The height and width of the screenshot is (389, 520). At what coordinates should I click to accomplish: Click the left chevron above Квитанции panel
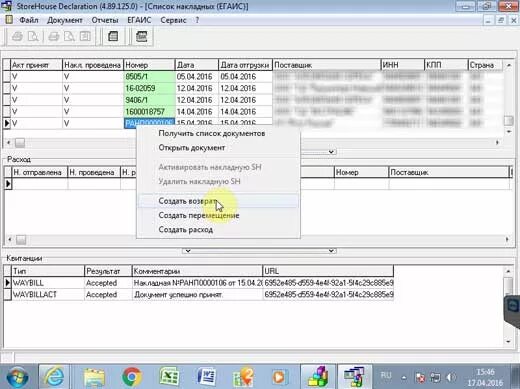[188, 251]
